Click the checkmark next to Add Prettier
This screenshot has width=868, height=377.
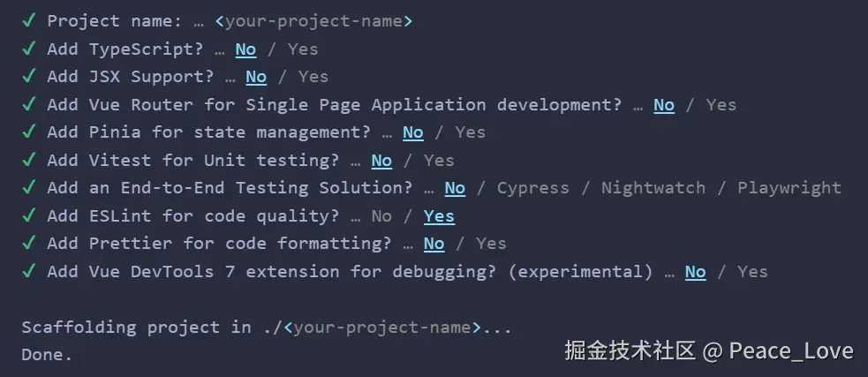[x=29, y=243]
